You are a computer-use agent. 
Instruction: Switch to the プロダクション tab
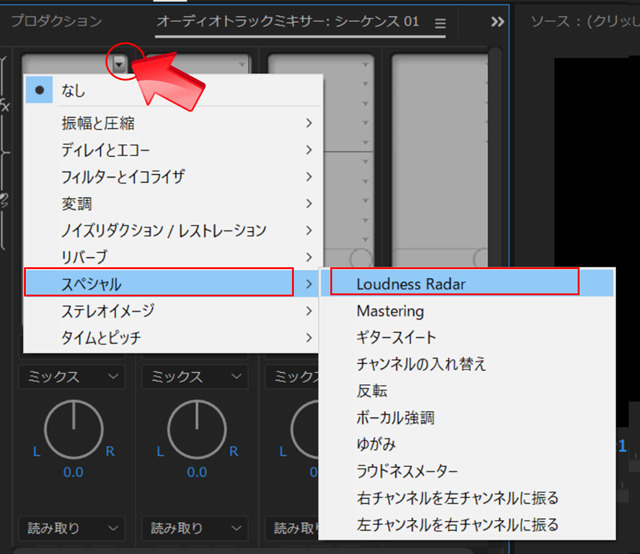coord(56,21)
